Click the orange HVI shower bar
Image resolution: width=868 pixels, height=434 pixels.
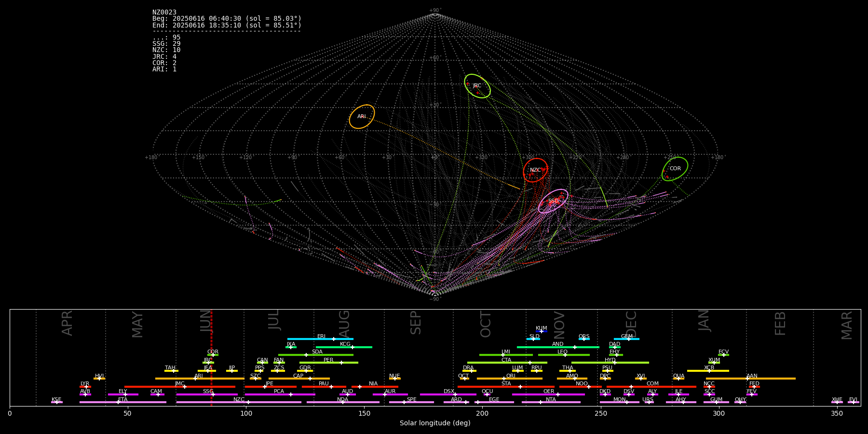99,379
